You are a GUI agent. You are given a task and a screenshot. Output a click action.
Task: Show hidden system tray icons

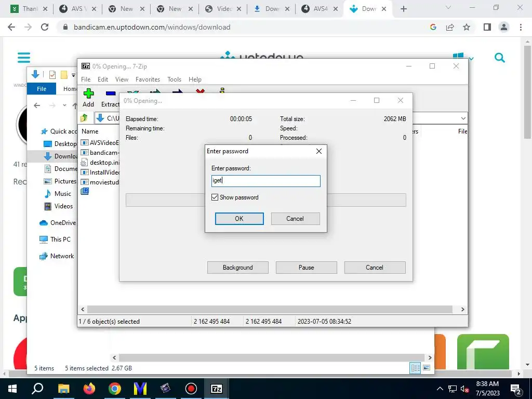click(x=440, y=389)
